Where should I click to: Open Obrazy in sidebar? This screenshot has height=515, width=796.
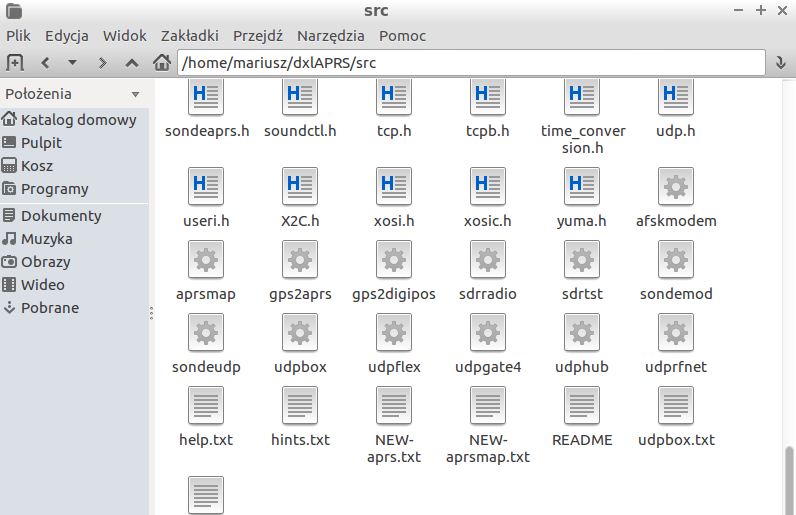74,262
